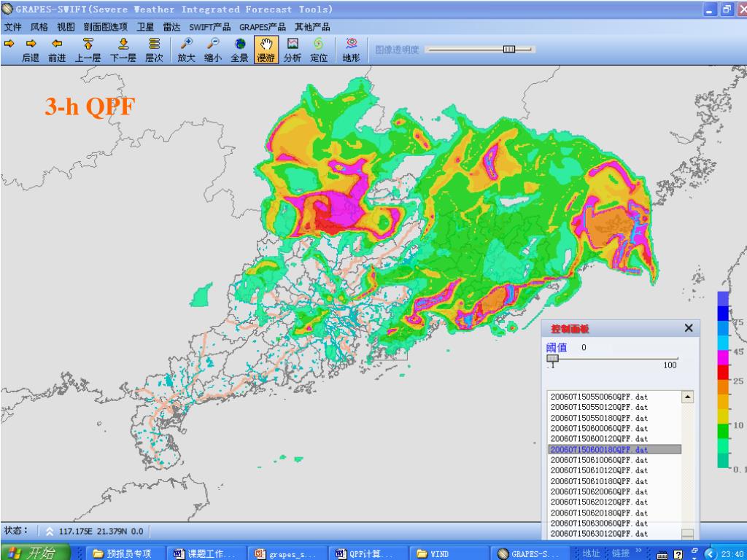Screen dimensions: 747x560
Task: Click taskbar 地址 address toolbar
Action: click(x=591, y=553)
